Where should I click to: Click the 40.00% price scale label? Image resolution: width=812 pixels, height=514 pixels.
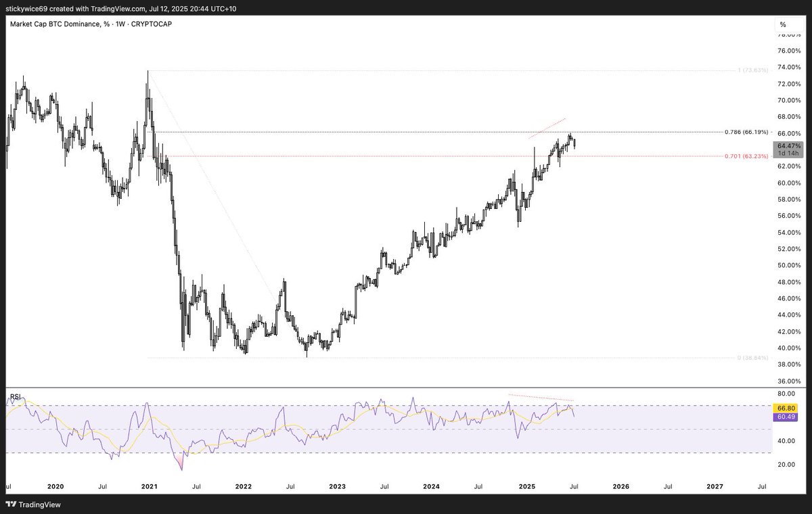pos(788,348)
